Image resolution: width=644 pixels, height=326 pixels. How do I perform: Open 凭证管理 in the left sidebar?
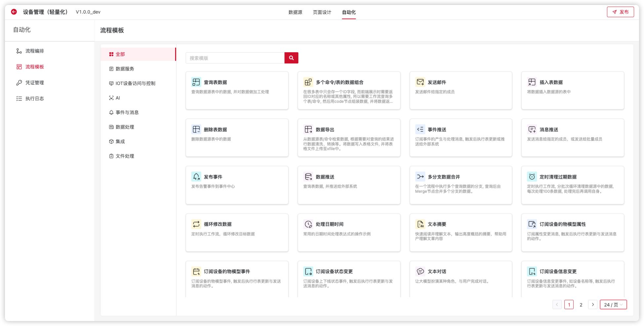(x=34, y=83)
